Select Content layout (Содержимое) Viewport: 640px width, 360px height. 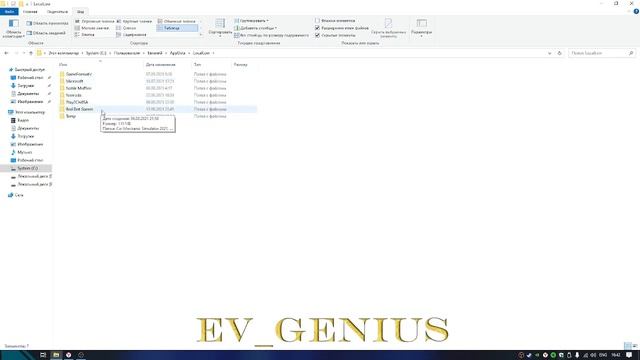131,35
